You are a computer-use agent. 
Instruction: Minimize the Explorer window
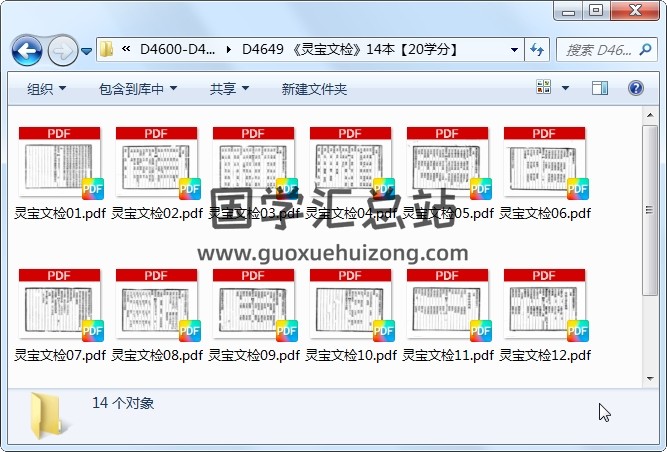[568, 11]
